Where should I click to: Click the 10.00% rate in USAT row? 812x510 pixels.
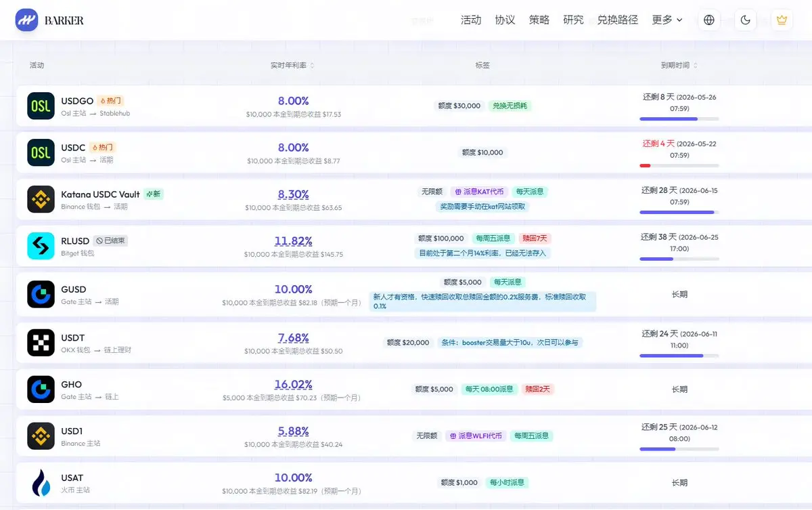293,477
